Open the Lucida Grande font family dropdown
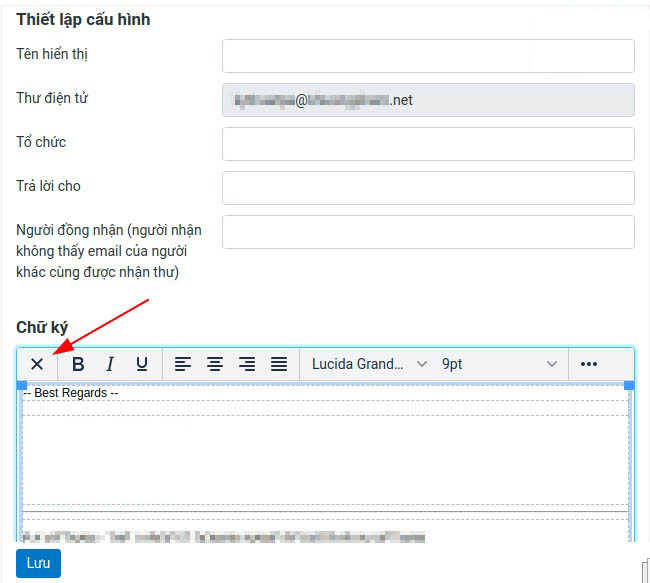Viewport: 650px width, 583px height. (369, 364)
